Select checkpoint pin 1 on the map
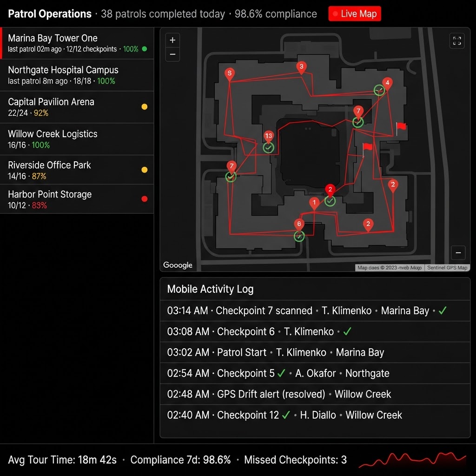Image resolution: width=476 pixels, height=476 pixels. click(x=314, y=203)
